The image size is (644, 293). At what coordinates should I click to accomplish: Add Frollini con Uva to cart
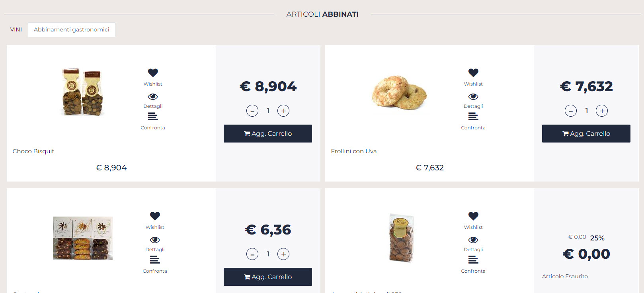point(586,134)
